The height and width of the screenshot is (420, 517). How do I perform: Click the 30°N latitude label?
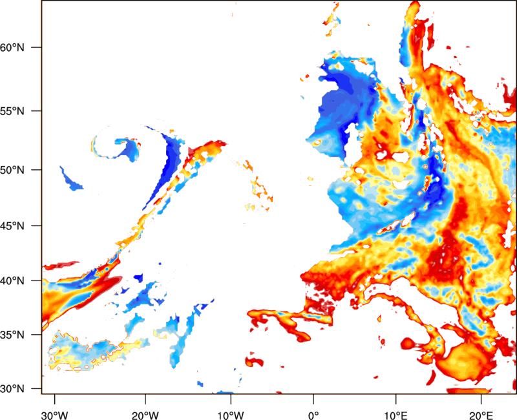tap(12, 389)
